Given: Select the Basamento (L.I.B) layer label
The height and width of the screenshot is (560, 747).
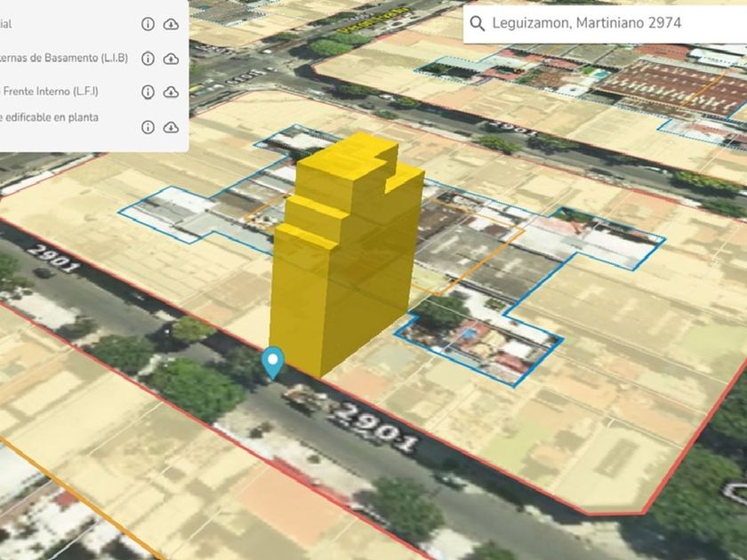Looking at the screenshot, I should pos(64,59).
